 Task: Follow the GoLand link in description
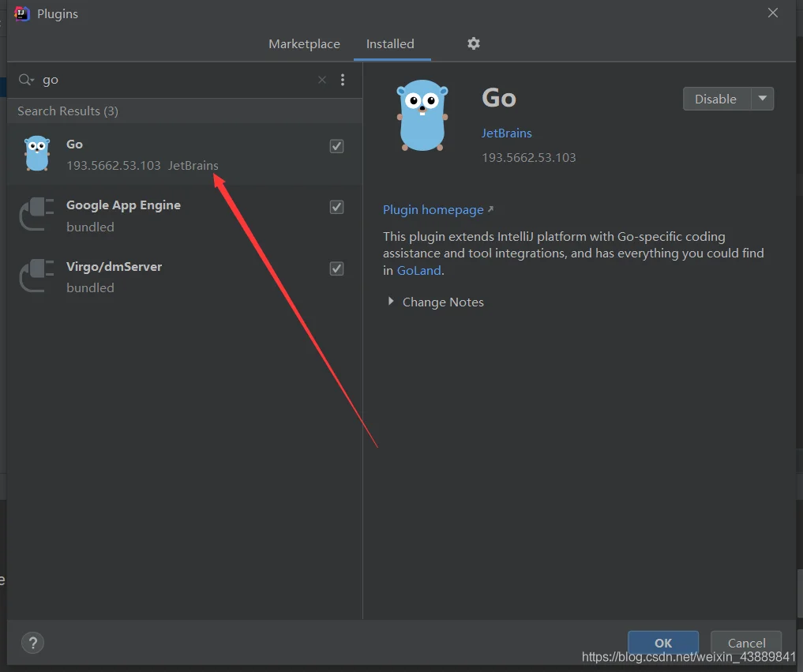(x=419, y=270)
